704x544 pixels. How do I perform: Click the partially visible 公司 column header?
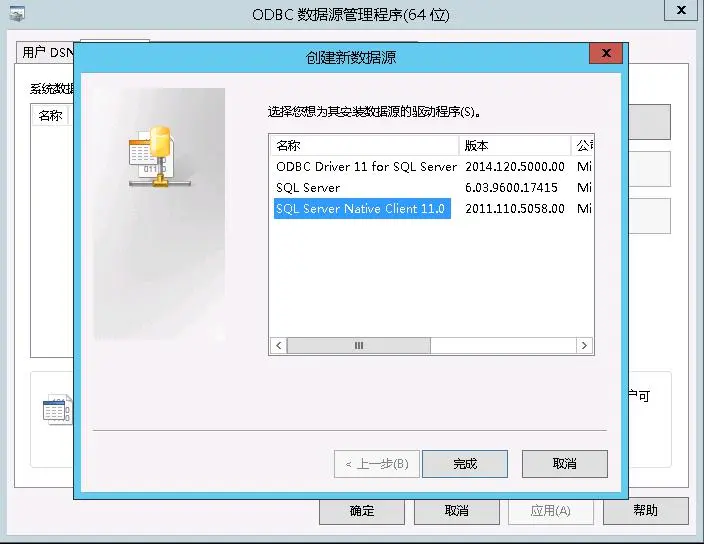tap(583, 145)
